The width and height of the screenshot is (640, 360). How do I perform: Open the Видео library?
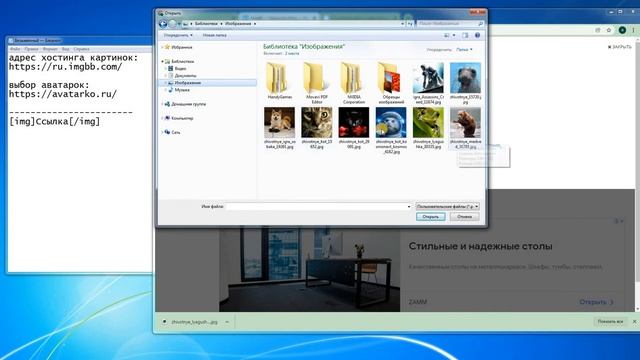tap(180, 69)
